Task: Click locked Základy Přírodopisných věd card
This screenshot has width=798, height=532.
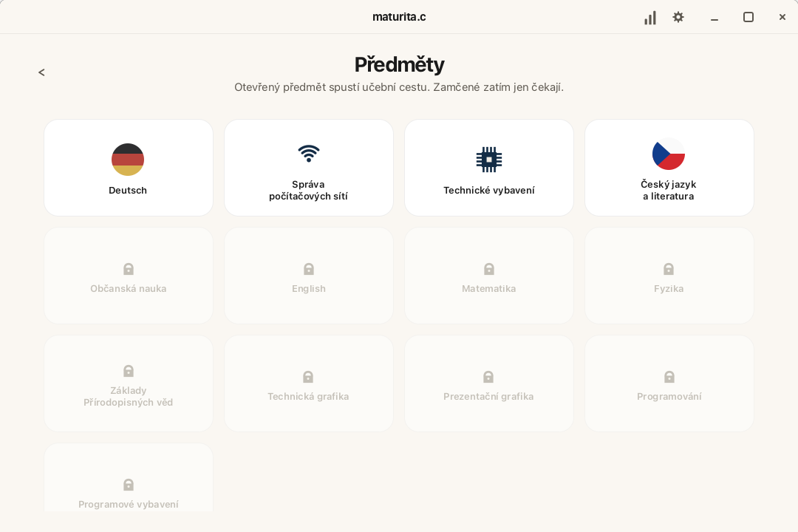Action: (129, 383)
